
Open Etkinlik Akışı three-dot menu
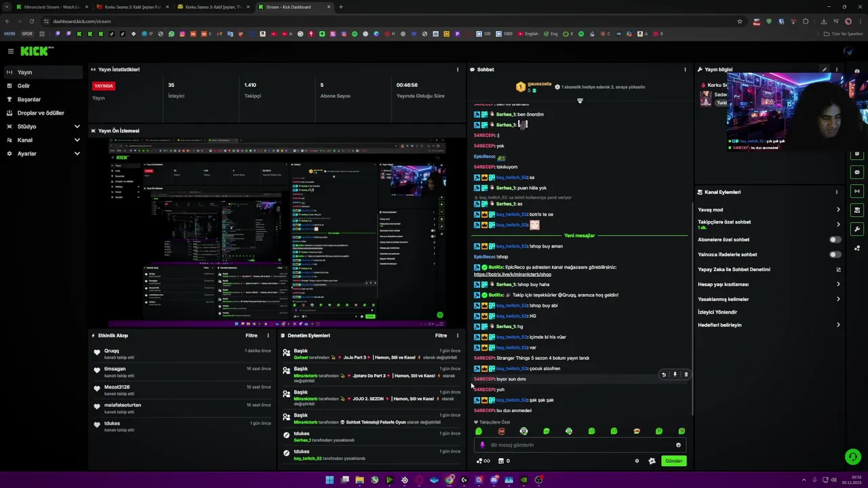[x=268, y=335]
